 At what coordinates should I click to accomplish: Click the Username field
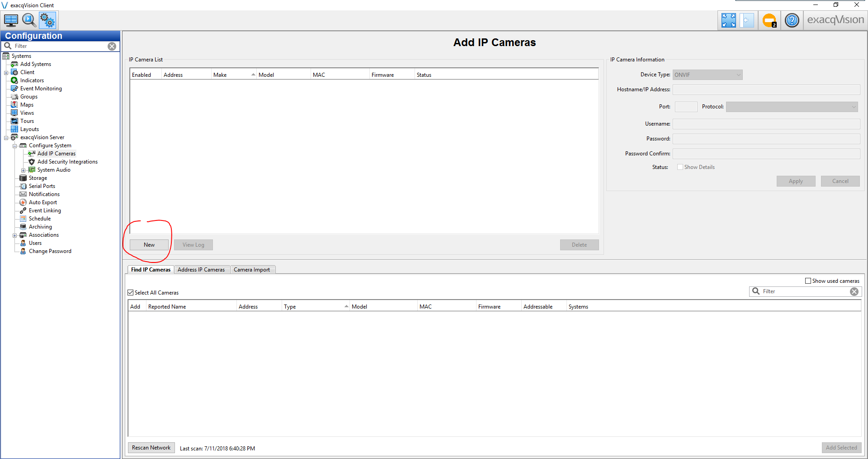(766, 124)
